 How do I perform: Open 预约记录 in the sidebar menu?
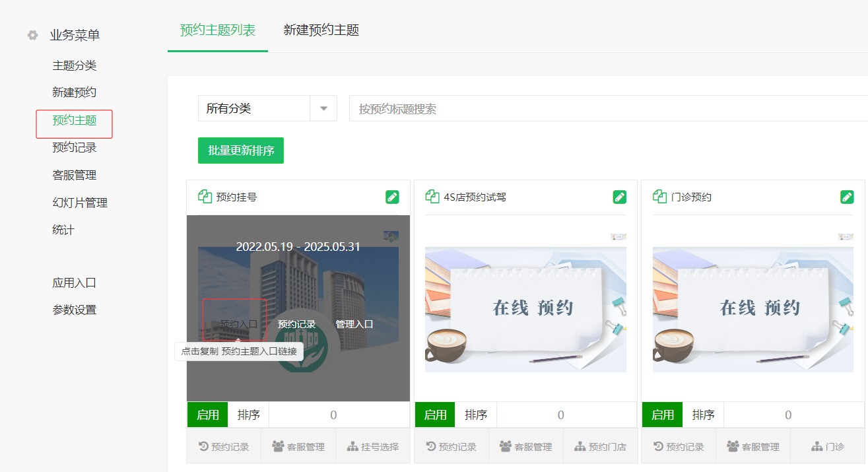pos(75,147)
